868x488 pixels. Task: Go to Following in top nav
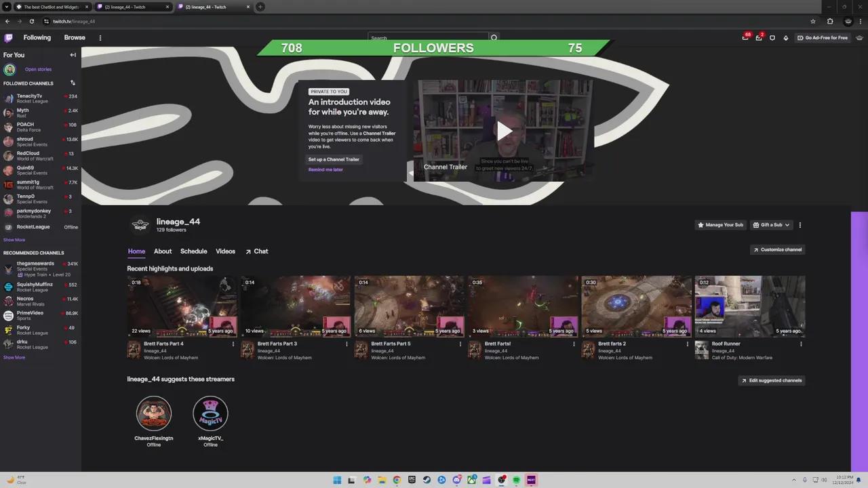click(37, 38)
